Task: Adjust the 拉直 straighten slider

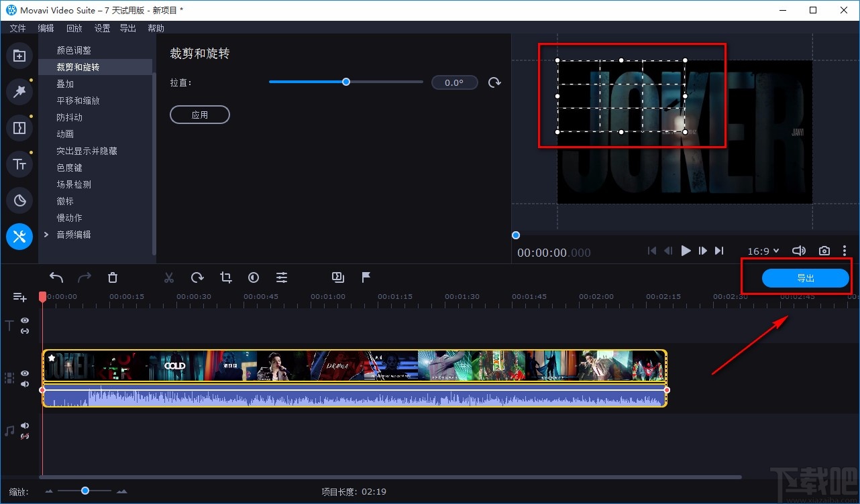Action: [346, 82]
